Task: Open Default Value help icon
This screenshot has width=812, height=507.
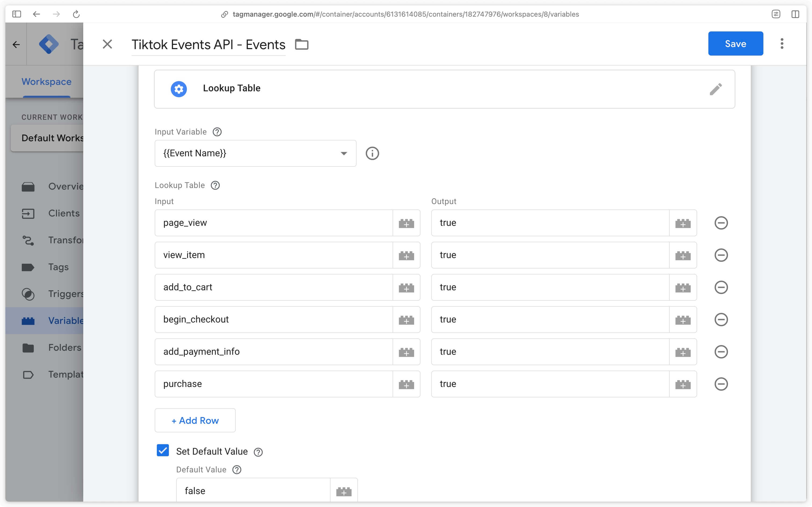Action: (x=237, y=469)
